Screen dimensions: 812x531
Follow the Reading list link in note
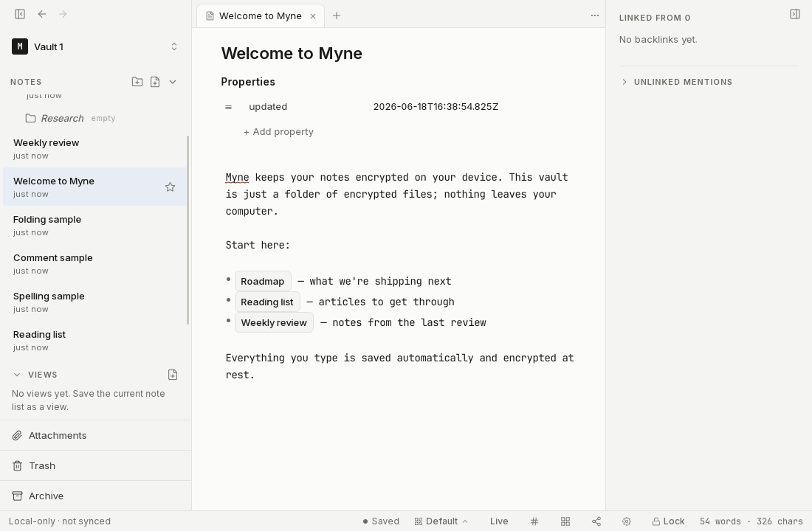[x=267, y=302]
